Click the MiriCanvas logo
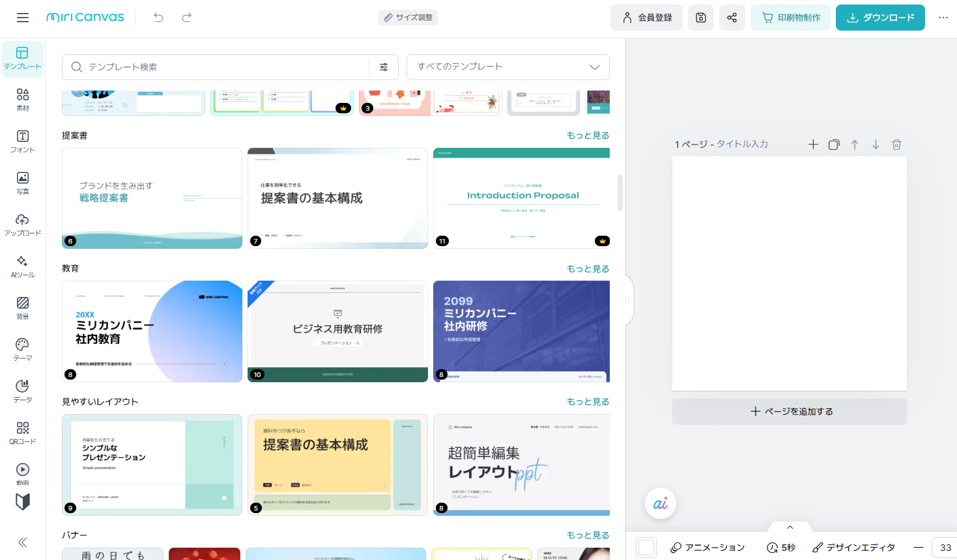Screen dimensions: 957x560 coord(85,18)
